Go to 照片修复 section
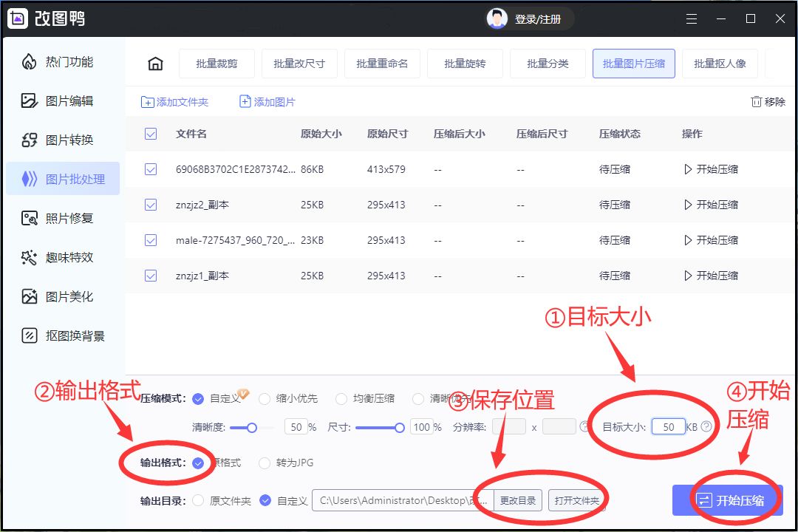The image size is (798, 532). pyautogui.click(x=63, y=217)
